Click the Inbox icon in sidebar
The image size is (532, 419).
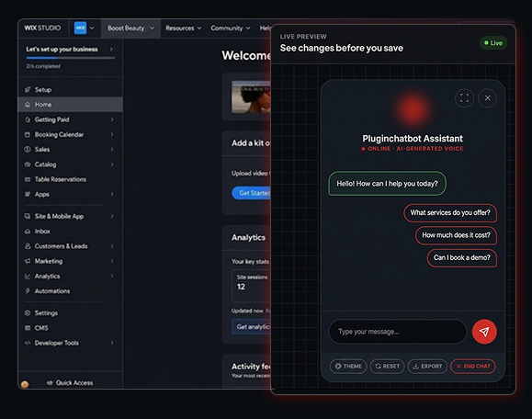click(x=28, y=231)
